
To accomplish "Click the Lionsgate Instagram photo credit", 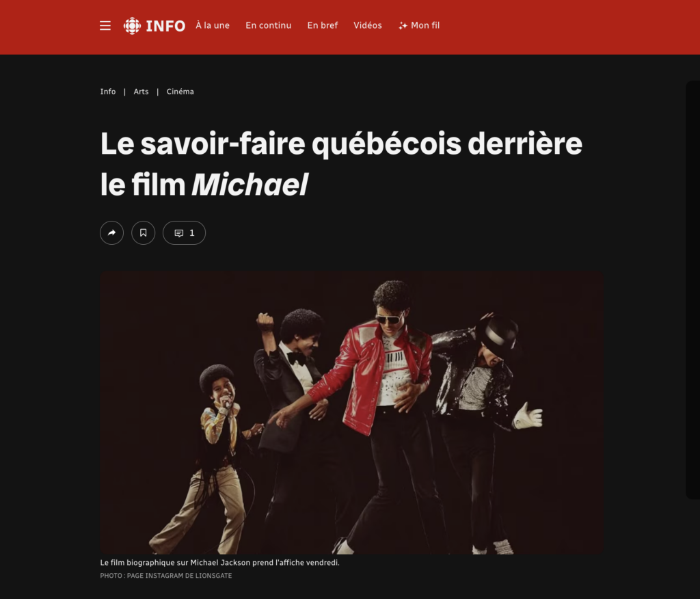I will click(x=166, y=576).
